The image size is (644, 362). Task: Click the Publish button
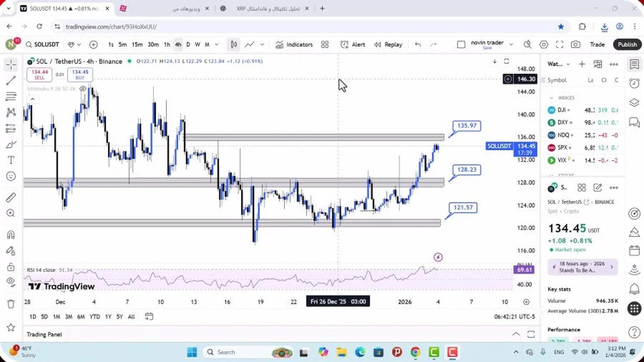(627, 45)
